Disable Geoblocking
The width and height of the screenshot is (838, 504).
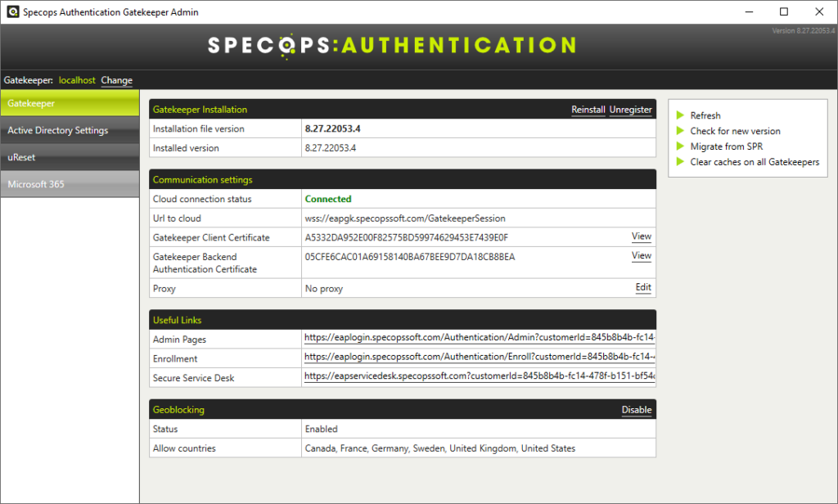[637, 410]
